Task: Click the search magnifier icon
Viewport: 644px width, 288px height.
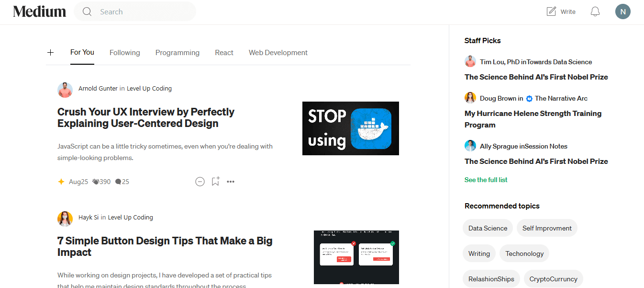Action: [x=87, y=11]
